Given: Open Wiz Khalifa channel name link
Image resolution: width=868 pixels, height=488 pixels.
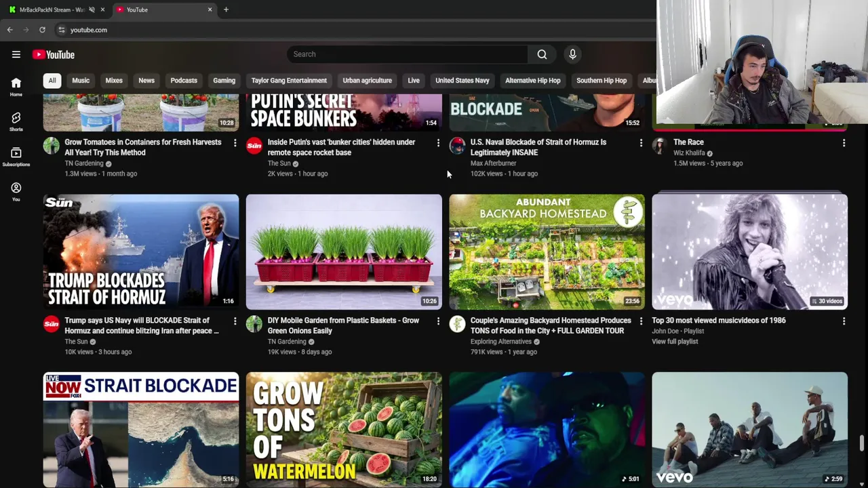Looking at the screenshot, I should (689, 153).
